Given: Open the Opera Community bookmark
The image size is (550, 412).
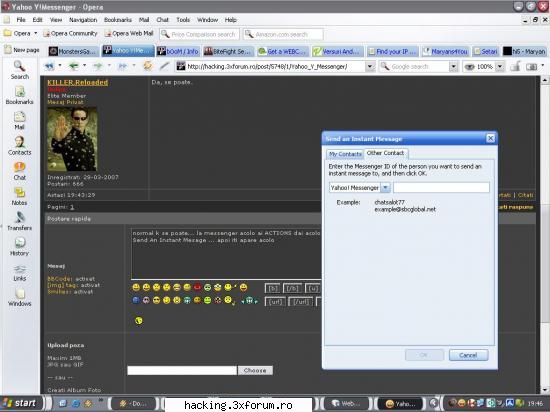Looking at the screenshot, I should [x=70, y=34].
